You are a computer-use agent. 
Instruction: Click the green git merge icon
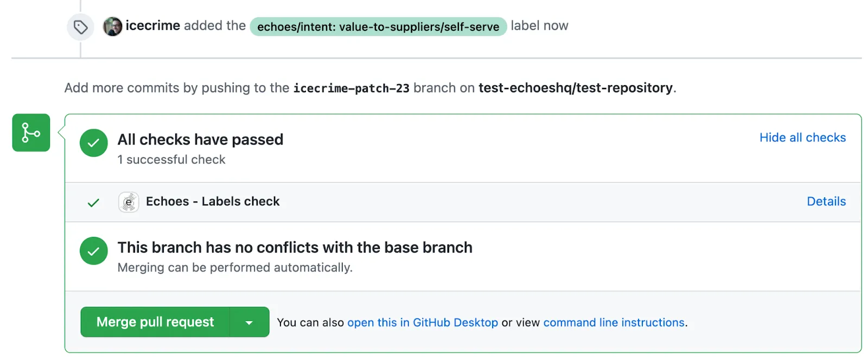pyautogui.click(x=31, y=133)
